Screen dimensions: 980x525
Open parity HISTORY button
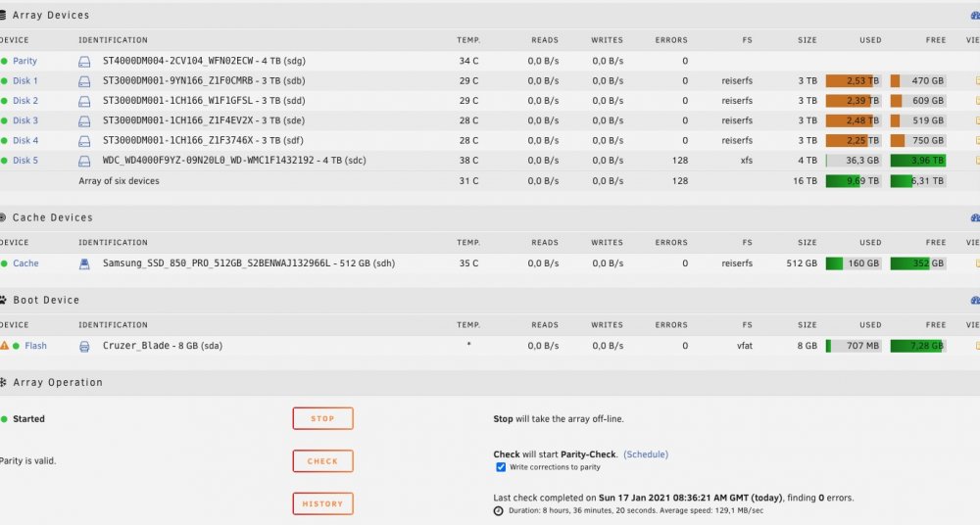322,503
